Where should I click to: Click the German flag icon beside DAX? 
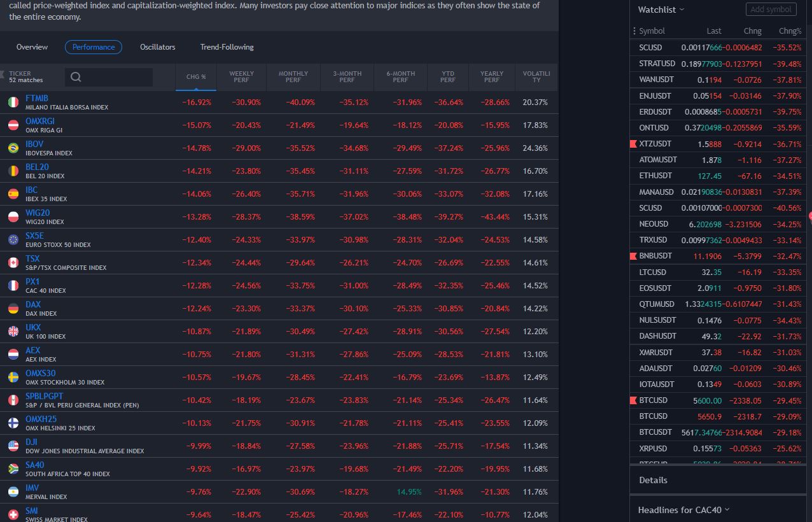tap(13, 309)
